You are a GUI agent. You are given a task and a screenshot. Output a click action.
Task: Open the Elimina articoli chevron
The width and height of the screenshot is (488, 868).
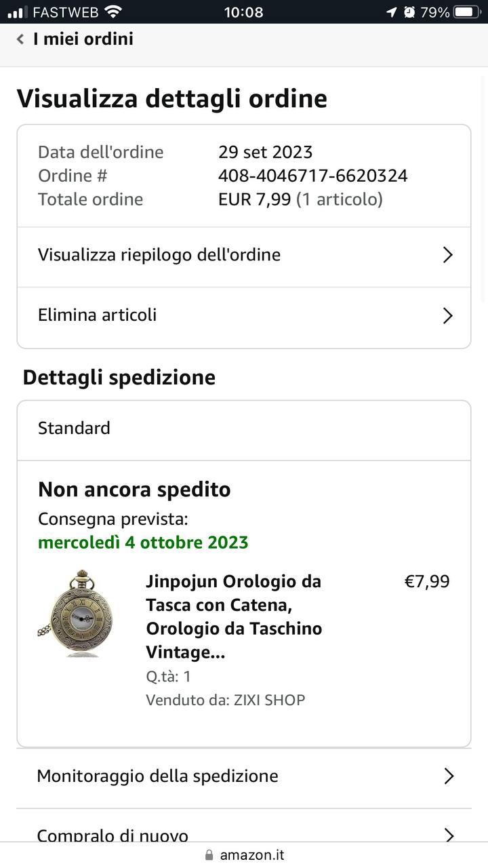447,315
